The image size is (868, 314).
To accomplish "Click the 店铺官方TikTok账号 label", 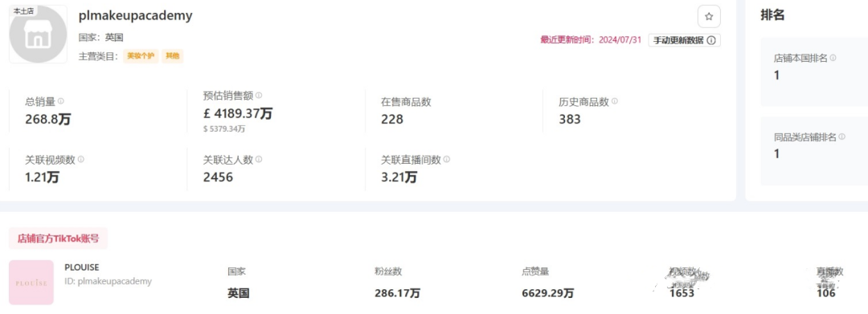I will pos(58,239).
